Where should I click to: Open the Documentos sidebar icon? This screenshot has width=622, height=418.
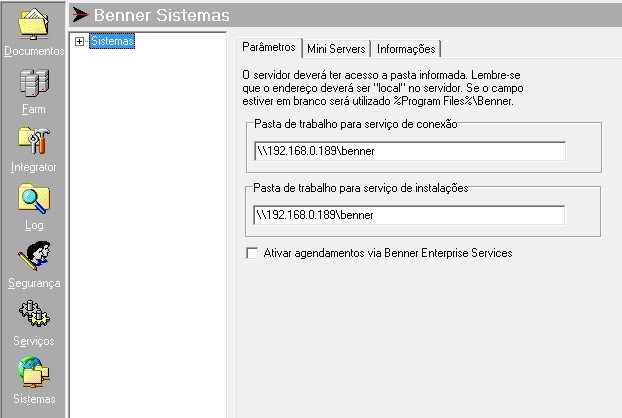33,24
